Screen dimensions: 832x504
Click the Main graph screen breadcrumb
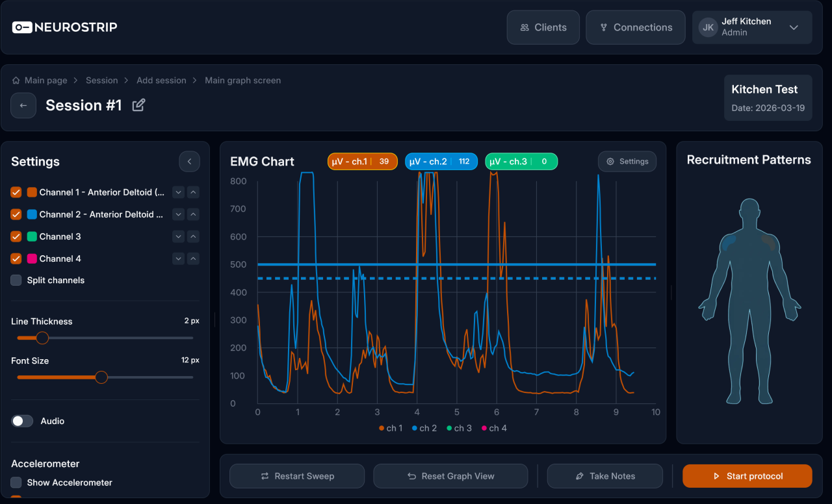pyautogui.click(x=243, y=81)
